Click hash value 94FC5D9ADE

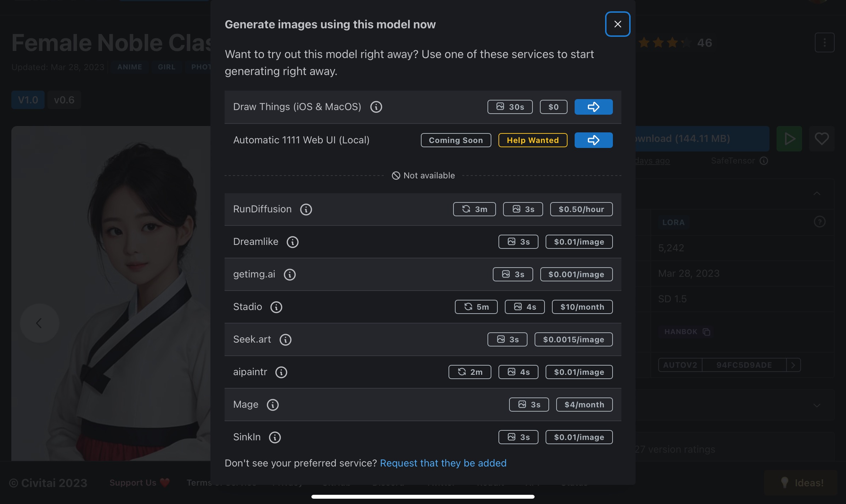[744, 365]
